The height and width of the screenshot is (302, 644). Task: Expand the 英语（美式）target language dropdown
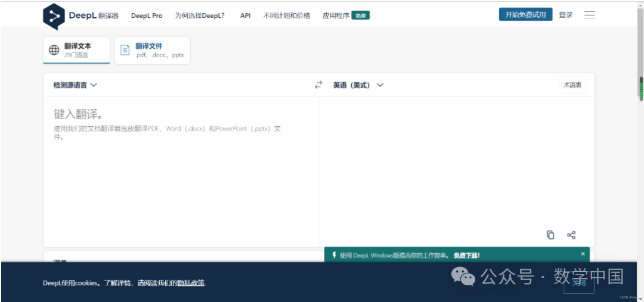click(358, 85)
